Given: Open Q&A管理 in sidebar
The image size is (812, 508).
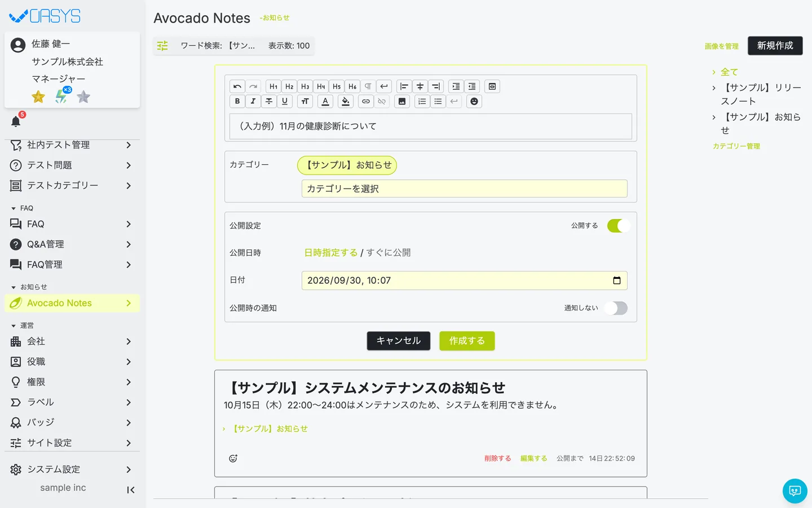Looking at the screenshot, I should pyautogui.click(x=72, y=244).
